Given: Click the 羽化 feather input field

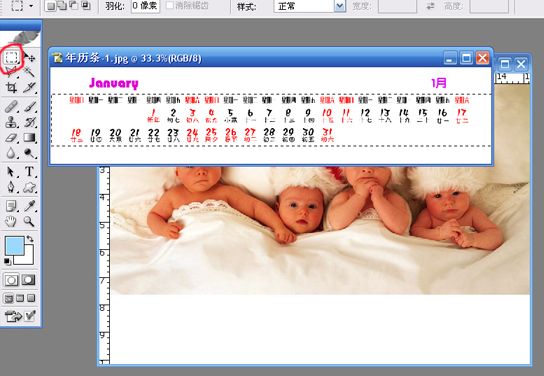Looking at the screenshot, I should (145, 6).
